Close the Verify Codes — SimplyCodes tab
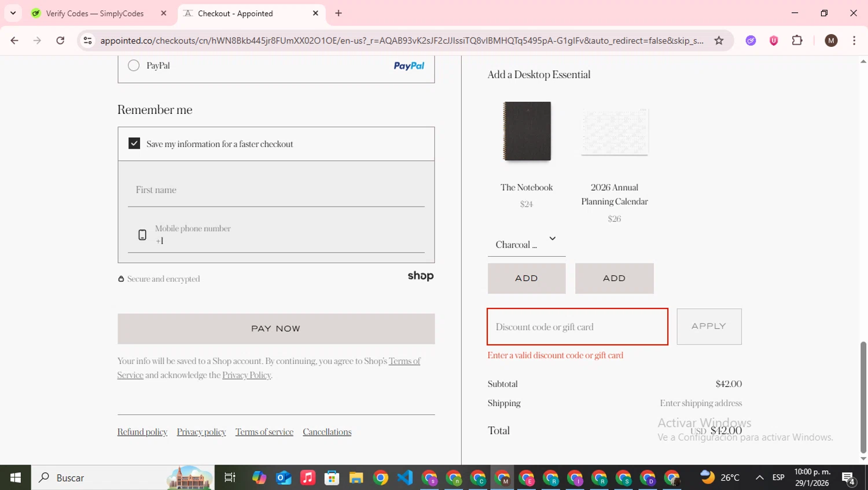 (x=164, y=13)
